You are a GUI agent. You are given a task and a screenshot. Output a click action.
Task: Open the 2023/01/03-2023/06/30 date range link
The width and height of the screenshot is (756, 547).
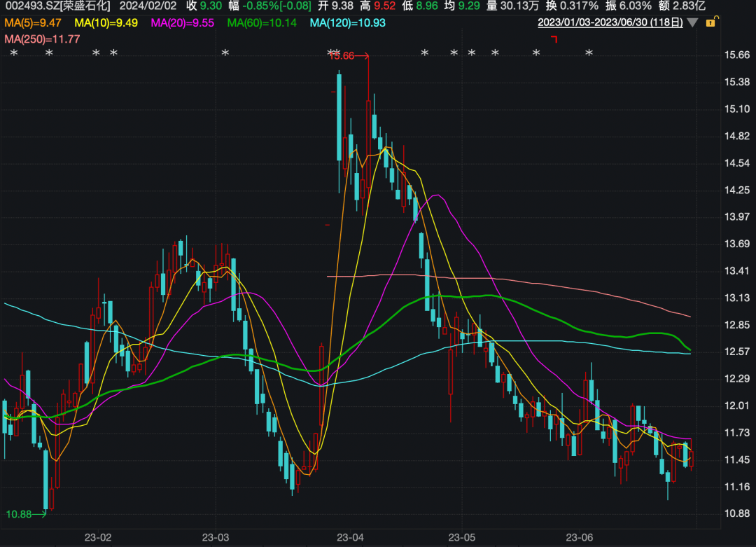pos(610,22)
